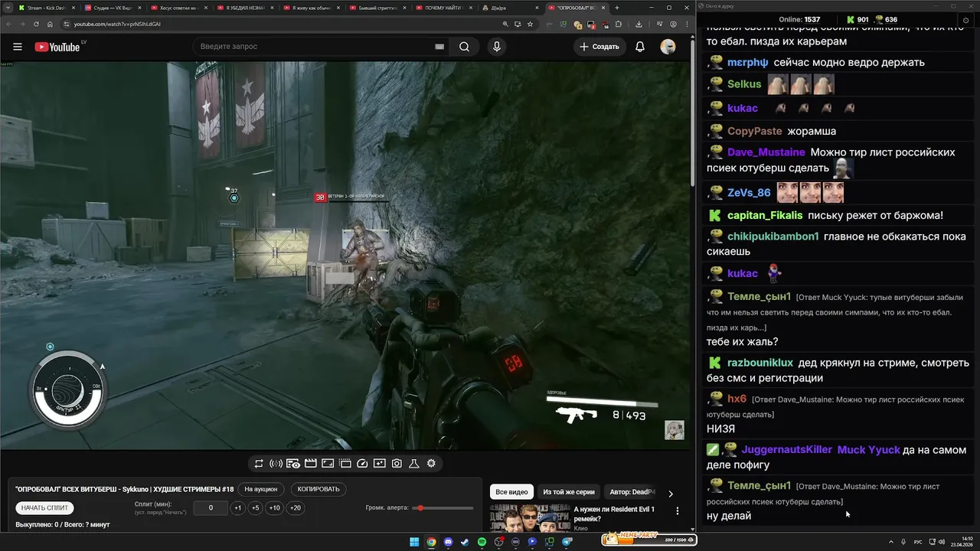The image size is (980, 551).
Task: Open the Resident Evil 1 remake video thumbnail
Action: point(530,518)
